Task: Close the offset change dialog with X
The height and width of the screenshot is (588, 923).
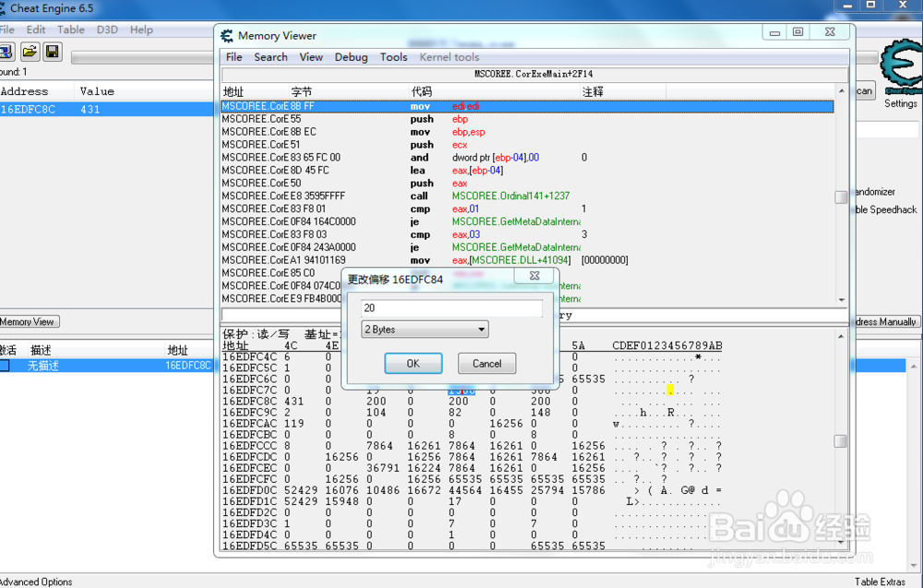Action: pyautogui.click(x=534, y=275)
